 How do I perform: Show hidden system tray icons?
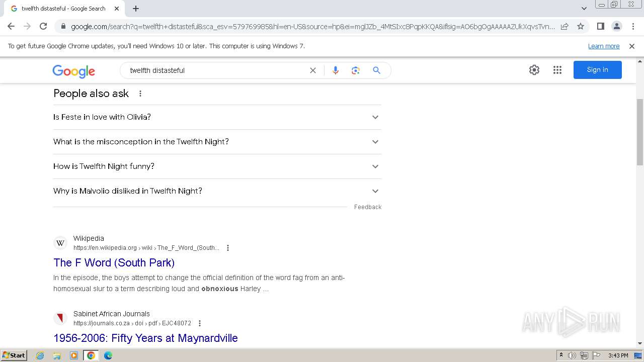(561, 355)
